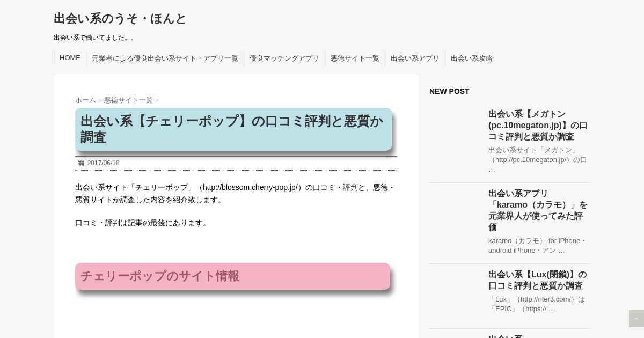This screenshot has width=644, height=338.
Task: Go to the HOME menu item
Action: (x=70, y=58)
